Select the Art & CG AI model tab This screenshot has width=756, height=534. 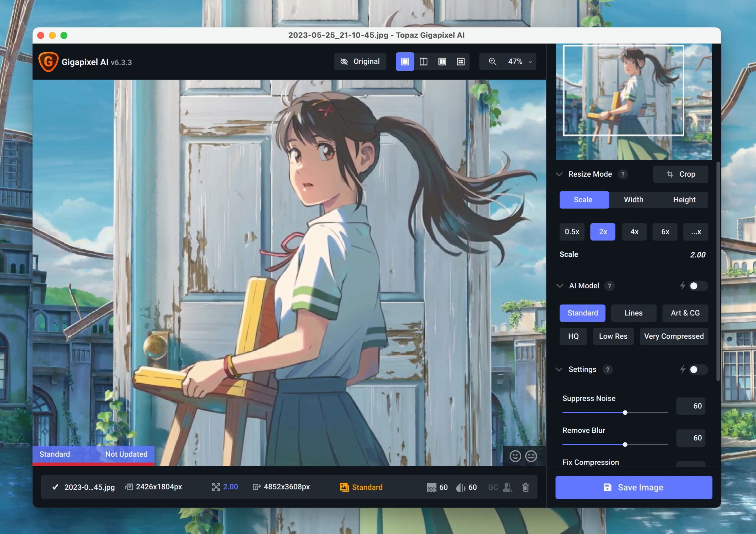pyautogui.click(x=685, y=313)
